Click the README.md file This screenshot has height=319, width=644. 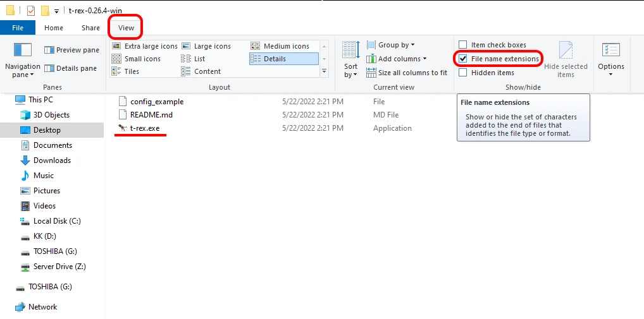tap(151, 115)
